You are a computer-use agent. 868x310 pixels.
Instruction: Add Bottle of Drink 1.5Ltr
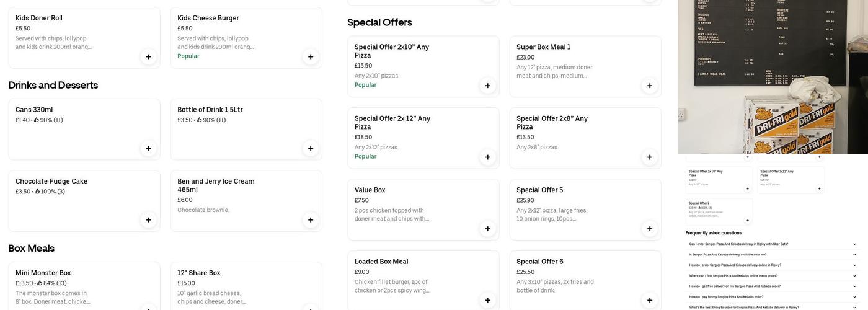[x=311, y=148]
